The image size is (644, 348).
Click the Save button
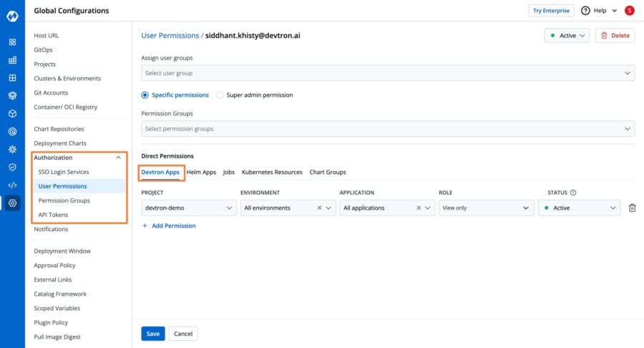(x=153, y=334)
